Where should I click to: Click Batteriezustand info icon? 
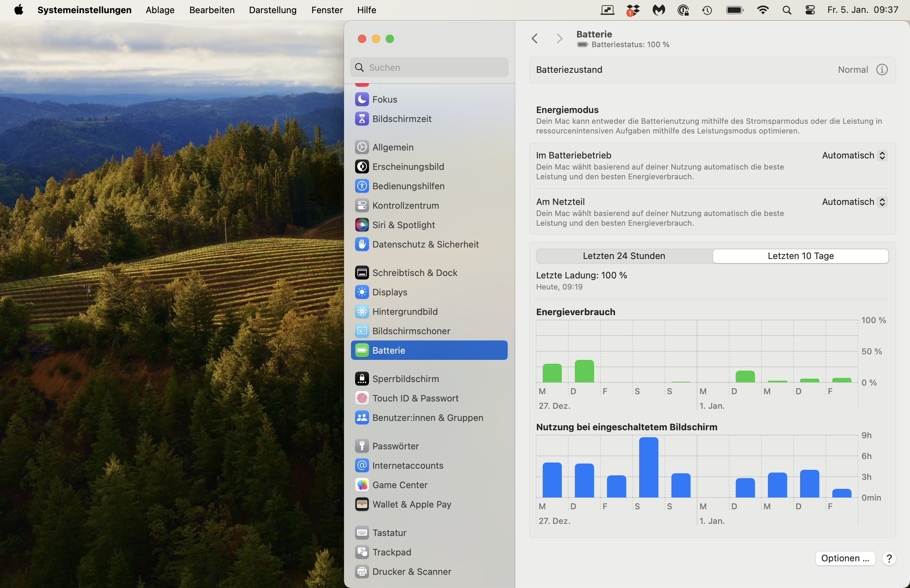pos(881,69)
